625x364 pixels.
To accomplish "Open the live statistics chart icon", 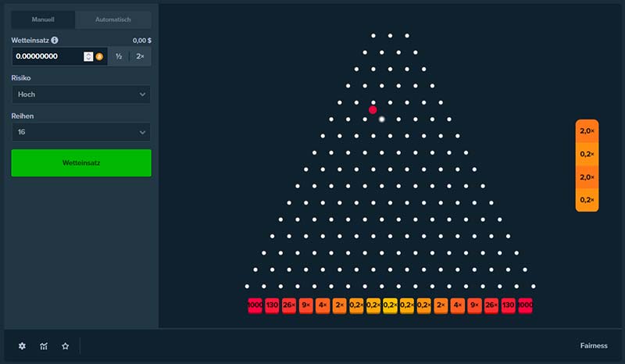I will coord(44,346).
